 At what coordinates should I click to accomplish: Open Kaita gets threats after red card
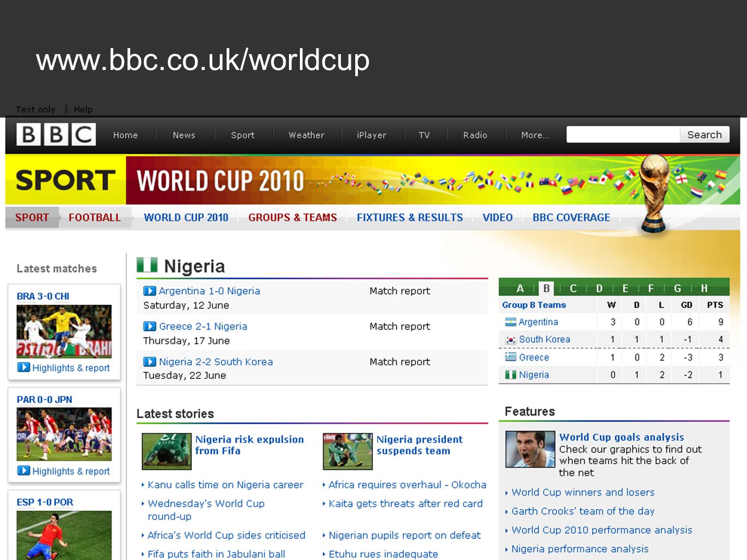[406, 504]
